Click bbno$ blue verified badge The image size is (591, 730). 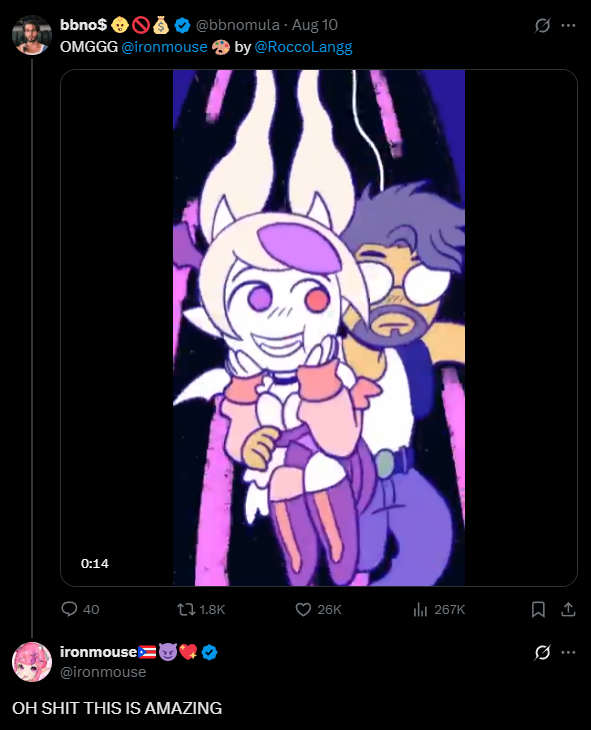(x=183, y=25)
